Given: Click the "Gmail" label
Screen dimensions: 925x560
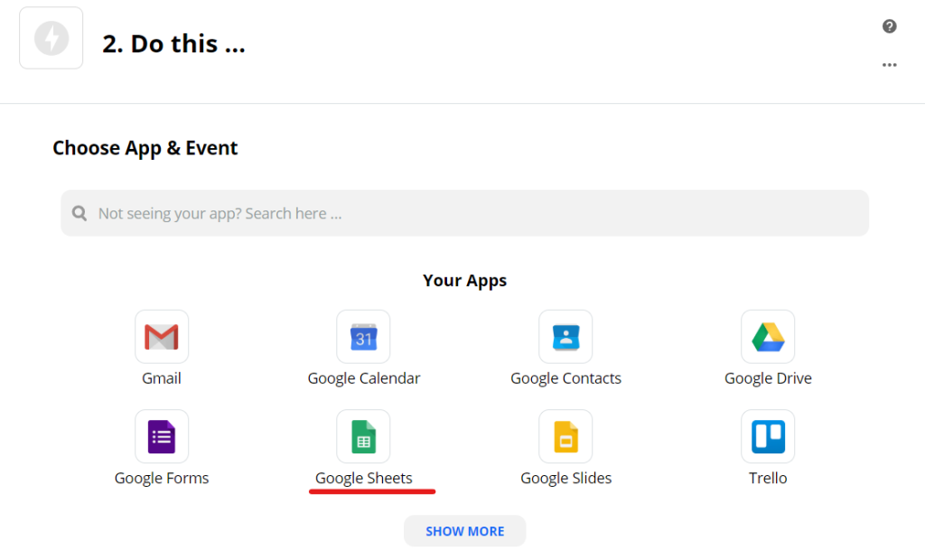Looking at the screenshot, I should 162,378.
